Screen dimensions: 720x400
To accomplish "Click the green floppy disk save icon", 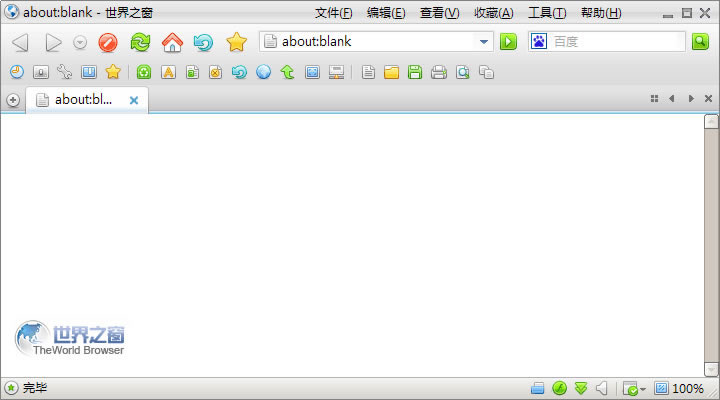I will (x=415, y=72).
